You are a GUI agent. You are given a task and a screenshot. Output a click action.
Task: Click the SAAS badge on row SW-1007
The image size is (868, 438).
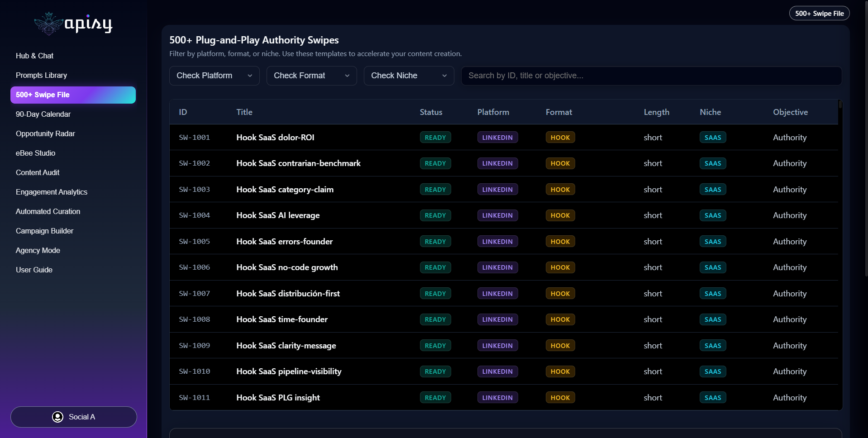coord(713,294)
